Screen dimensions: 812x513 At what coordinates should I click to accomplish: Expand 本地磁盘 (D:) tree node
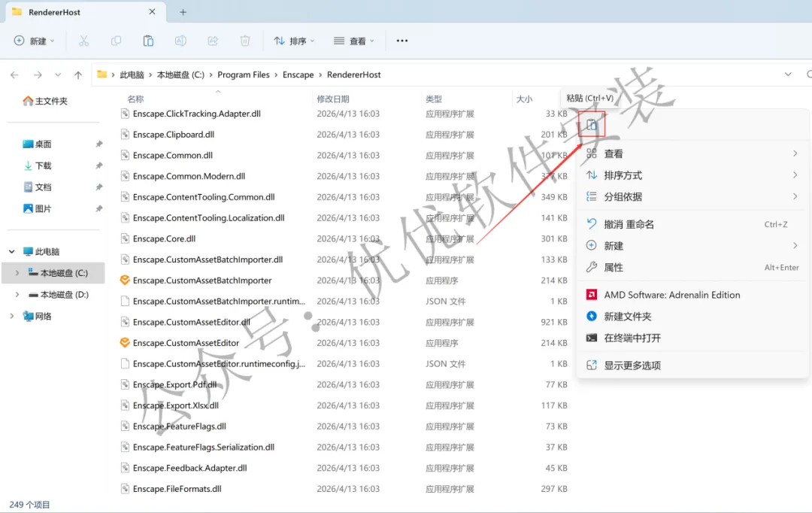pos(17,295)
